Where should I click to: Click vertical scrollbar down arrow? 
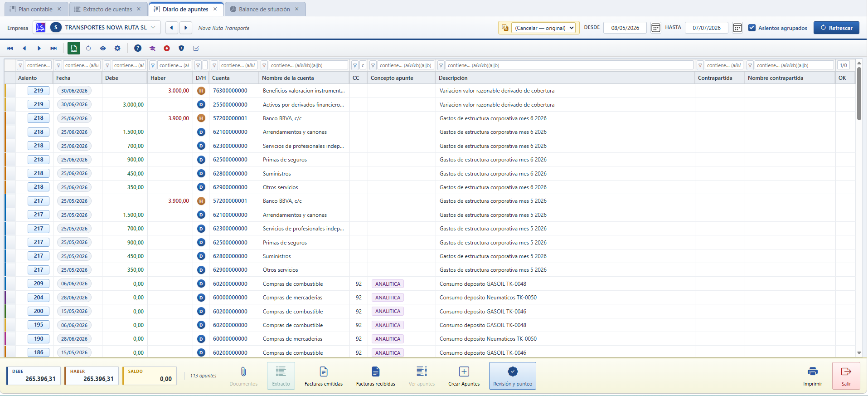[x=859, y=353]
